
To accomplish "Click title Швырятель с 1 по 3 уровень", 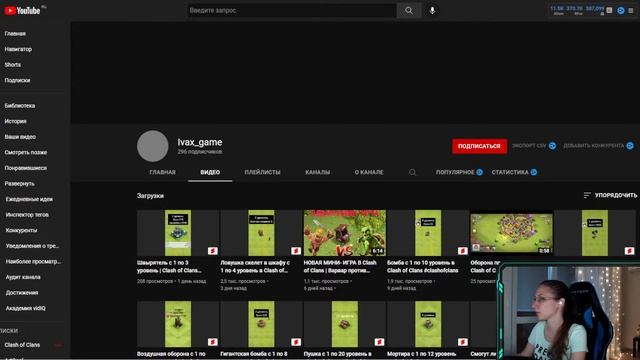I will coord(169,267).
